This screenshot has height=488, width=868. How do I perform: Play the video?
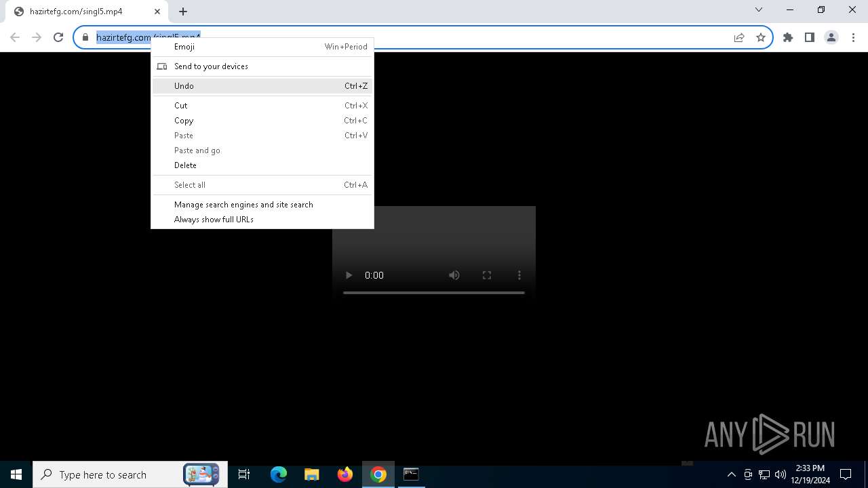[x=349, y=275]
